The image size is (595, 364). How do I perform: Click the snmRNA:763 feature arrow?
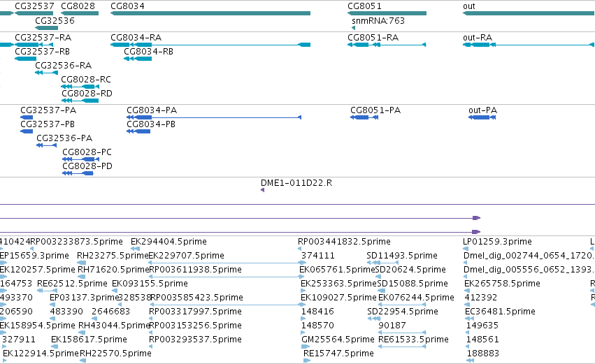coord(353,28)
